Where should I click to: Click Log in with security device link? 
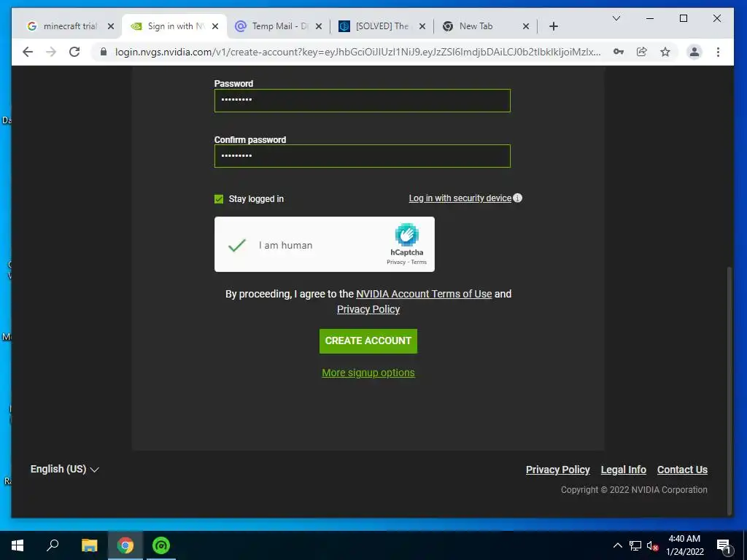[x=460, y=198]
